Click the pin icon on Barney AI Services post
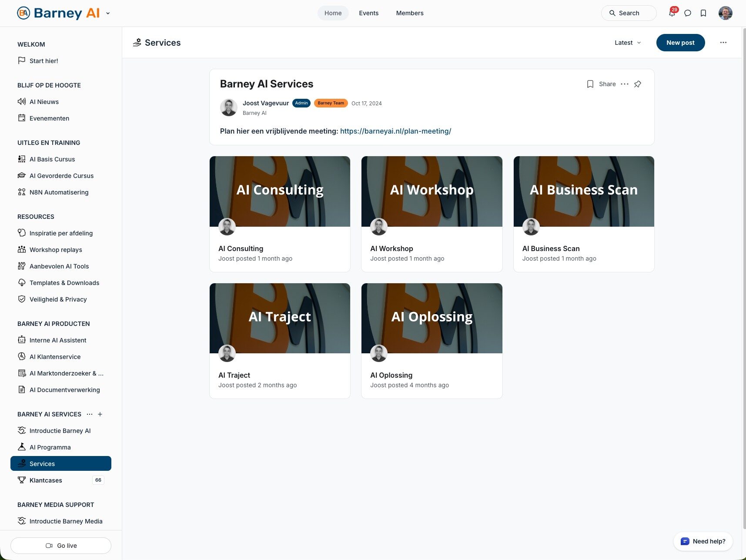Image resolution: width=746 pixels, height=560 pixels. 638,84
